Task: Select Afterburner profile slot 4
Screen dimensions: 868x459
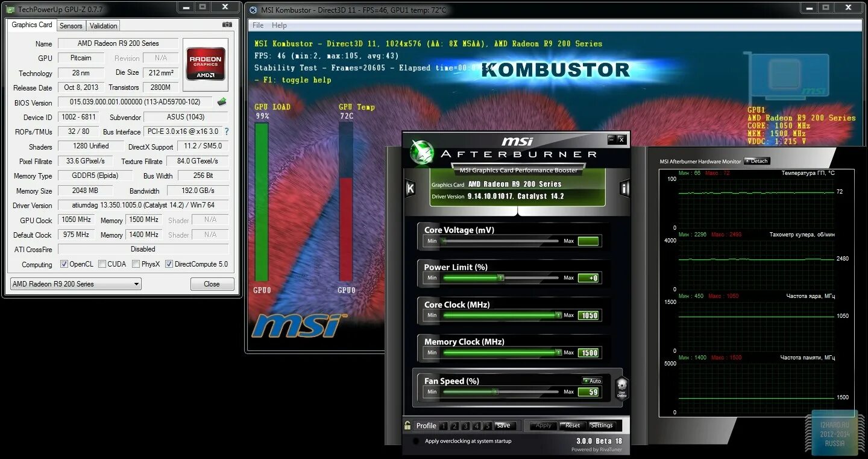Action: click(476, 426)
